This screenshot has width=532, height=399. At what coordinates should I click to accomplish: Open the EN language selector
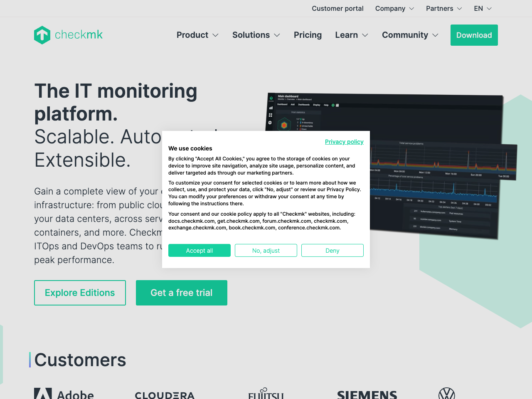483,8
